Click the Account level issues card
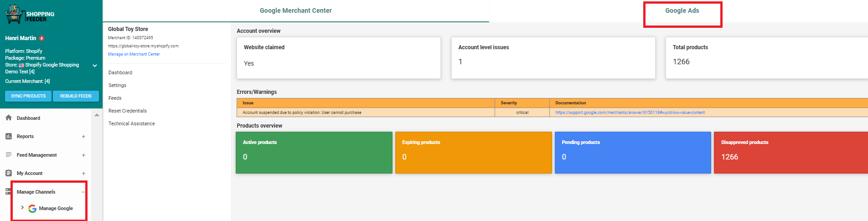Viewport: 868px width, 221px height. tap(553, 58)
